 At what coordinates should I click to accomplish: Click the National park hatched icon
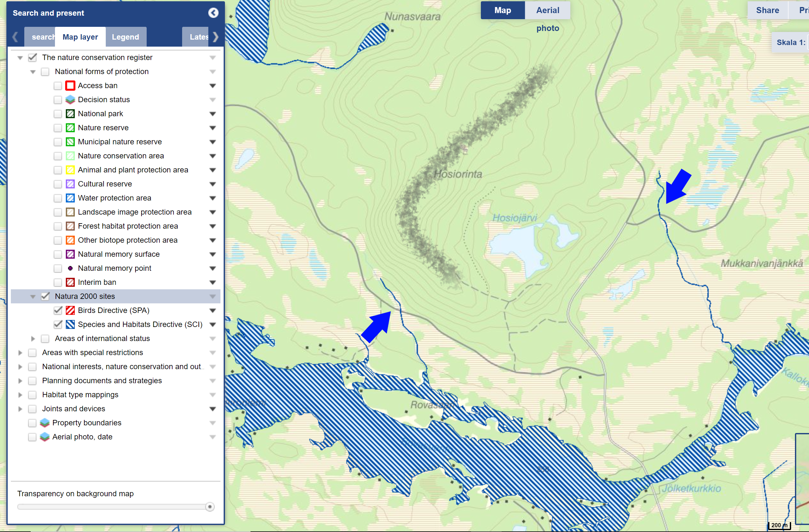click(x=70, y=114)
